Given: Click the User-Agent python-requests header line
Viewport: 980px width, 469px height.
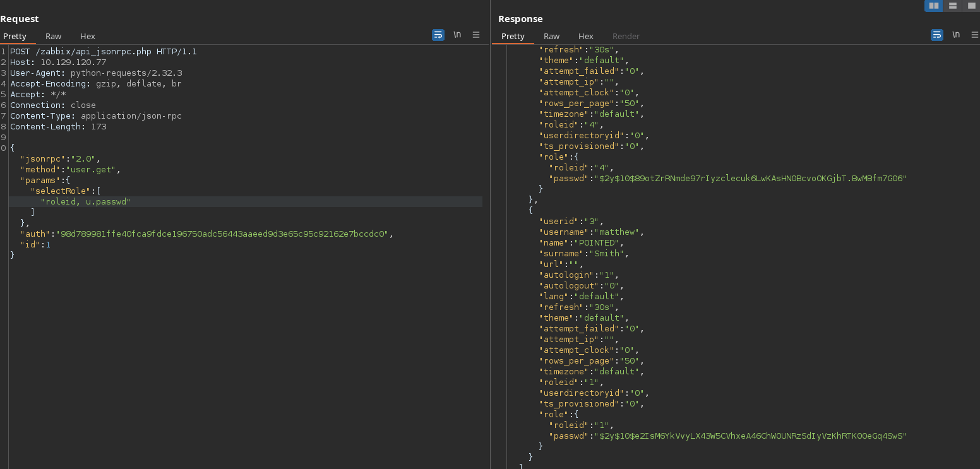Looking at the screenshot, I should coord(96,73).
